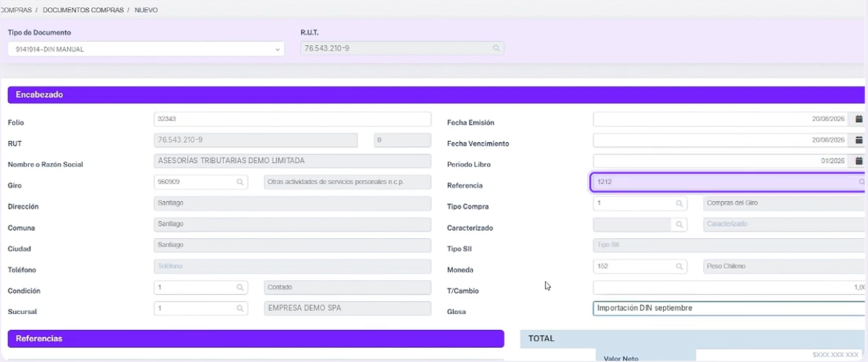Open the Periodo Libro calendar icon

[x=859, y=161]
